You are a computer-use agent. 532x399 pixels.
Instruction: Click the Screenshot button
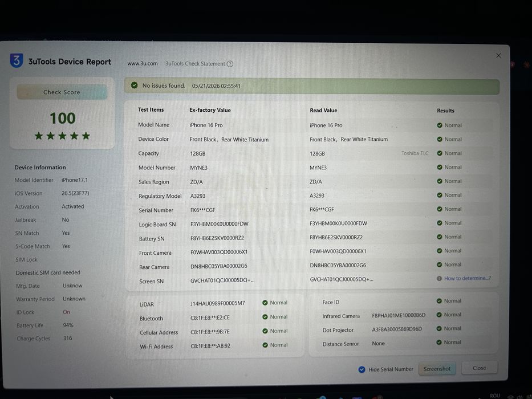point(437,369)
